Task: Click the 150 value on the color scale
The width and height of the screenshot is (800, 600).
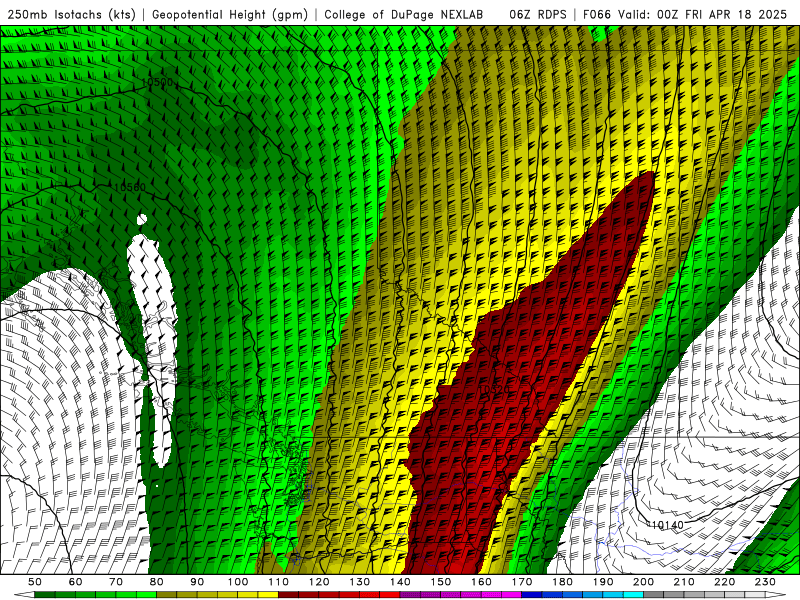Action: tap(441, 582)
